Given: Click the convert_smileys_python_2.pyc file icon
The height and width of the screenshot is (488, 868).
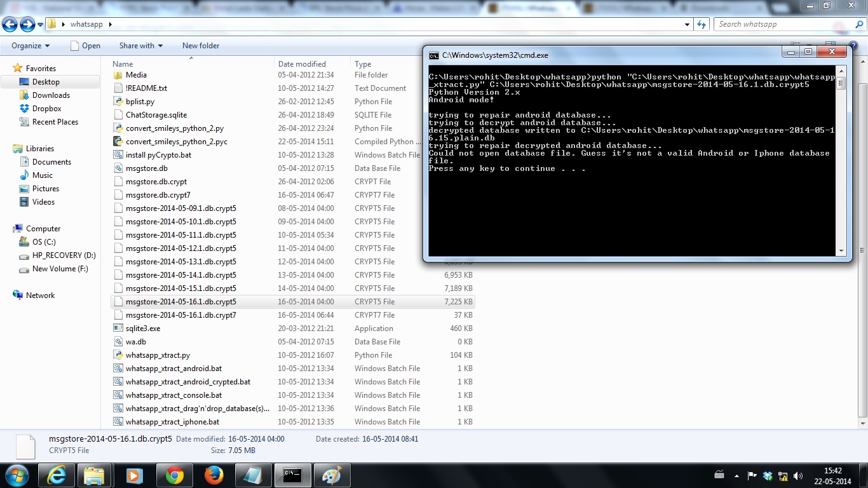Looking at the screenshot, I should tap(118, 142).
